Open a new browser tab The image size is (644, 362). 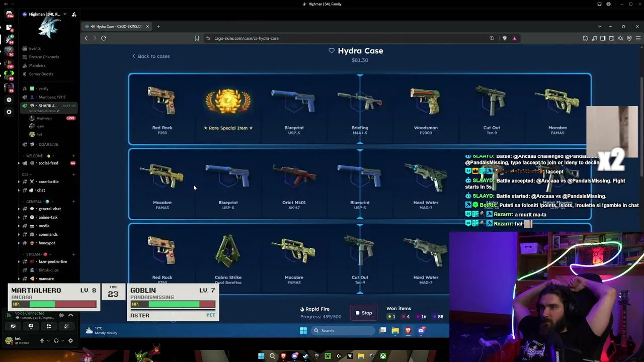158,26
